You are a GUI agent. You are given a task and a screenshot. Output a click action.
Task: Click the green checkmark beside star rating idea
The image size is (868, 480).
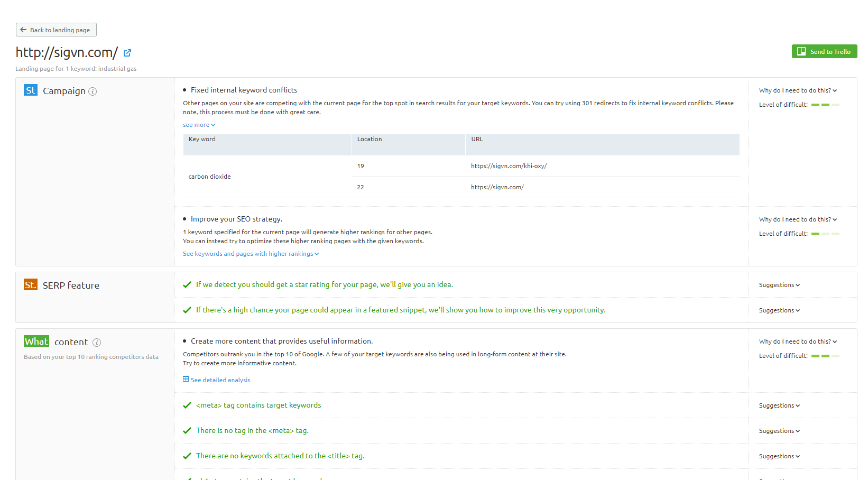(x=187, y=285)
